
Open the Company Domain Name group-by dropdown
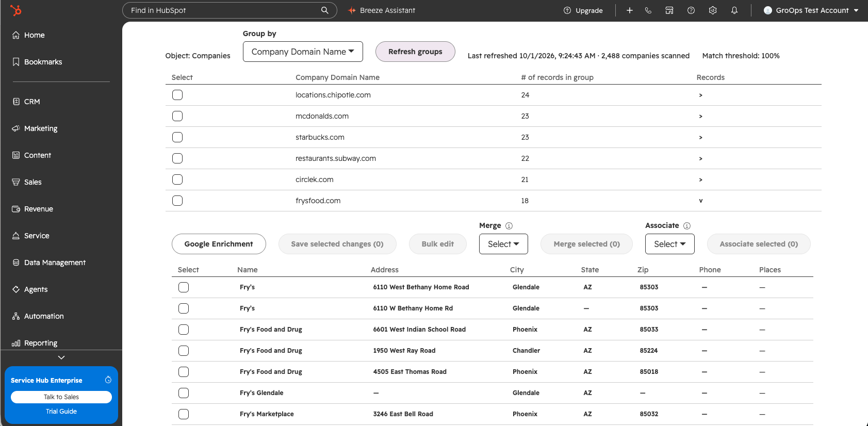(x=303, y=52)
